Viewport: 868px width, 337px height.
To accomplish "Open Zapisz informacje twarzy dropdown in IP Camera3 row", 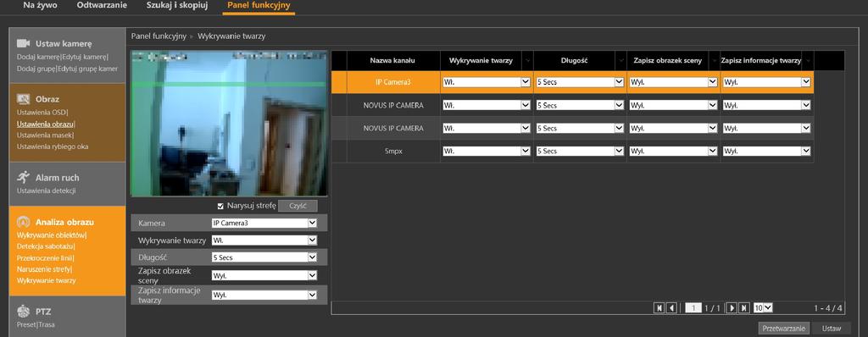I will (766, 82).
